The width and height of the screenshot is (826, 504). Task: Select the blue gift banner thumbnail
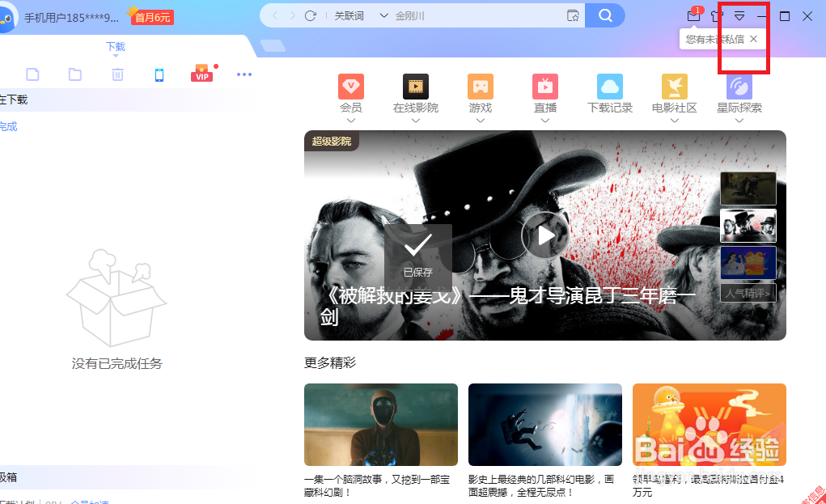(748, 262)
